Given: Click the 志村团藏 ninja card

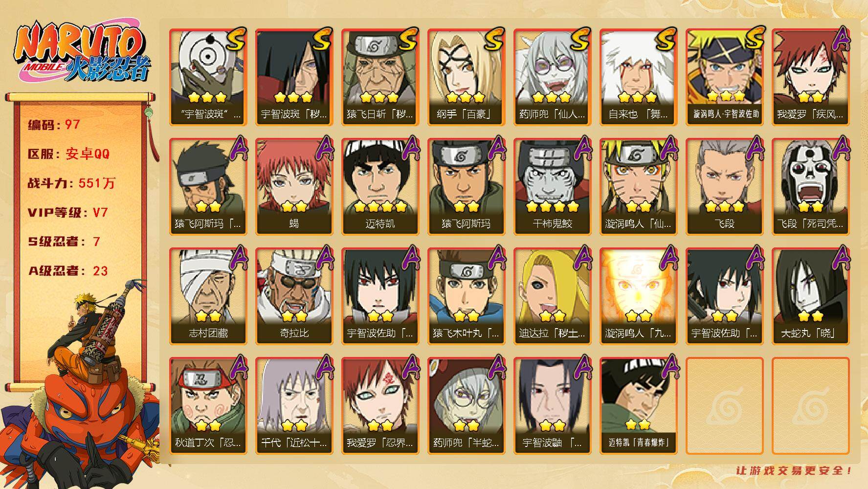Looking at the screenshot, I should point(208,296).
